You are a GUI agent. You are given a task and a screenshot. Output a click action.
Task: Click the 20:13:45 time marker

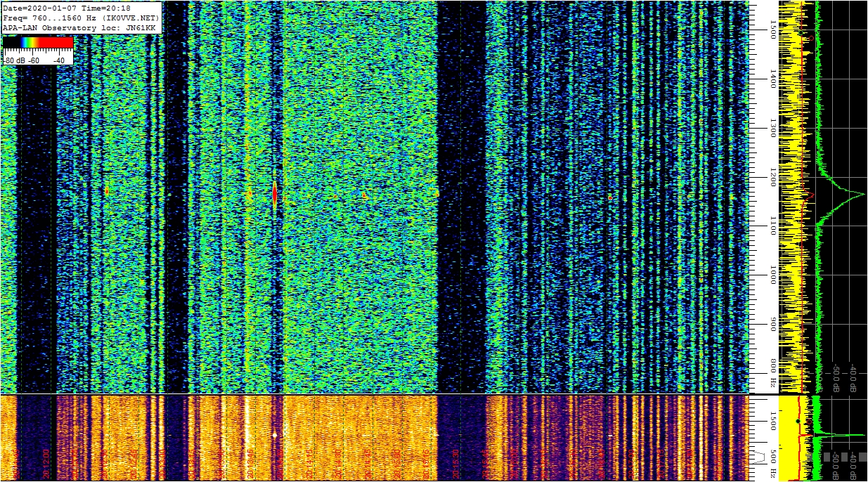[250, 464]
